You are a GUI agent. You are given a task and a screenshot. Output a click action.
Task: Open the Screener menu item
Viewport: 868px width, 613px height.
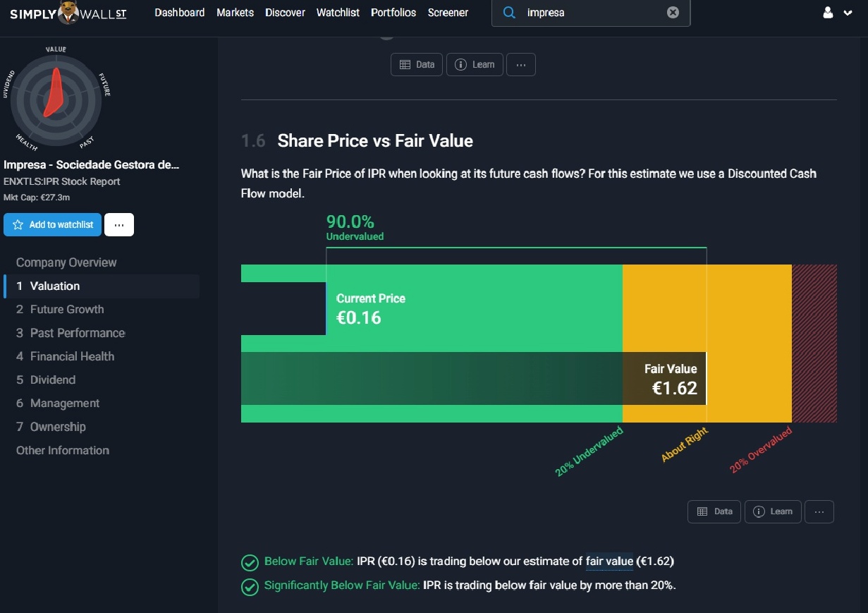448,13
